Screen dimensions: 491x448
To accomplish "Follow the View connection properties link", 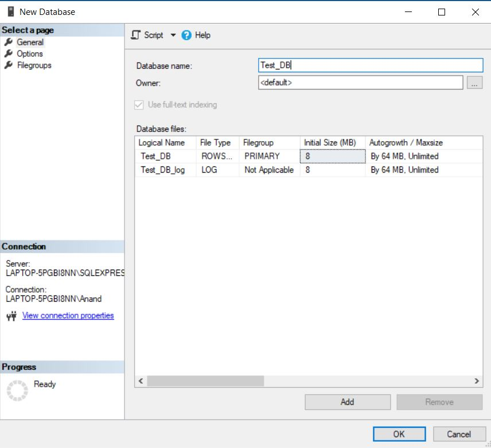I will coord(68,315).
